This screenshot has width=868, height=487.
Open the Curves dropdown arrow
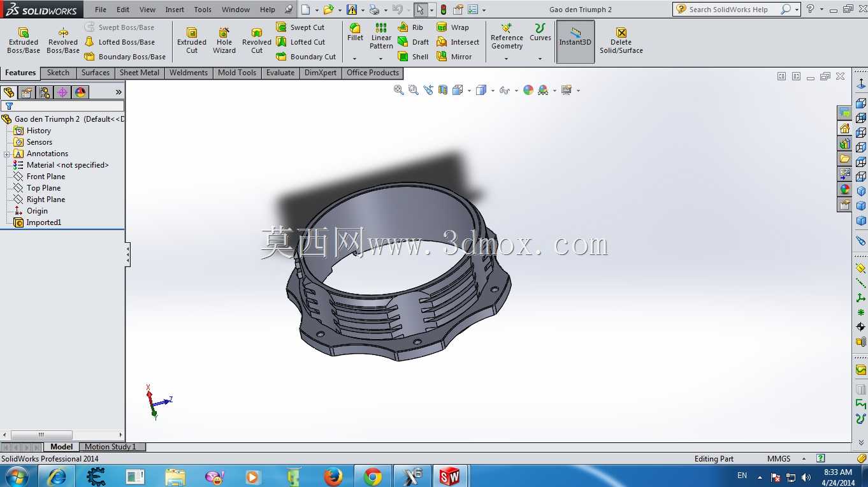point(540,59)
